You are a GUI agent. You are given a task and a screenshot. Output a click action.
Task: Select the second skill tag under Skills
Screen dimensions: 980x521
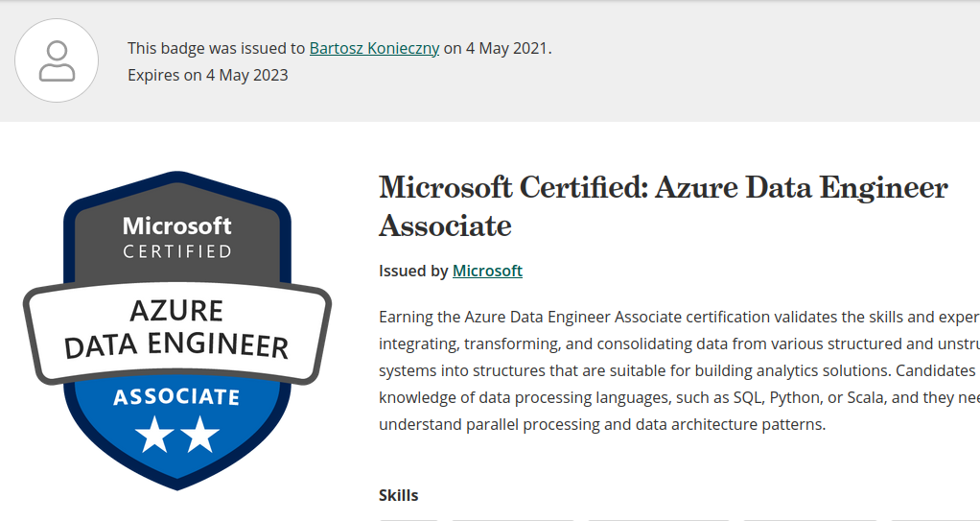coord(512,519)
